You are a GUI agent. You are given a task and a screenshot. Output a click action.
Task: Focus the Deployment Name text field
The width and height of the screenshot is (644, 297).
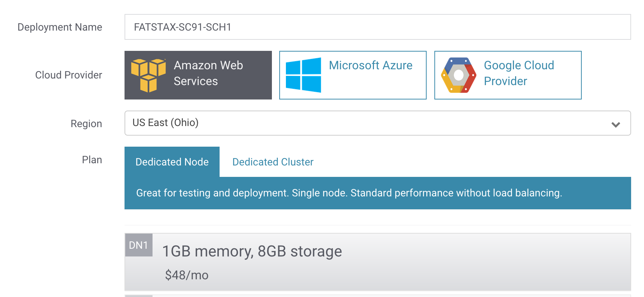pos(377,27)
